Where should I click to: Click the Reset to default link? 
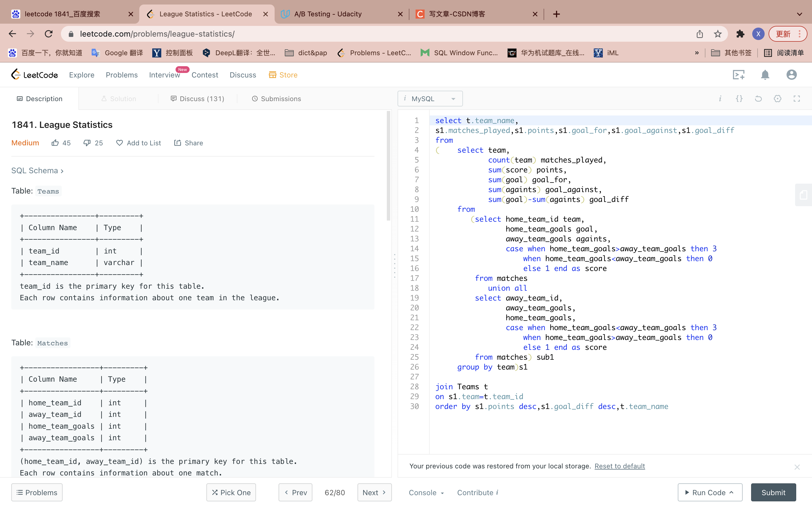pyautogui.click(x=619, y=466)
